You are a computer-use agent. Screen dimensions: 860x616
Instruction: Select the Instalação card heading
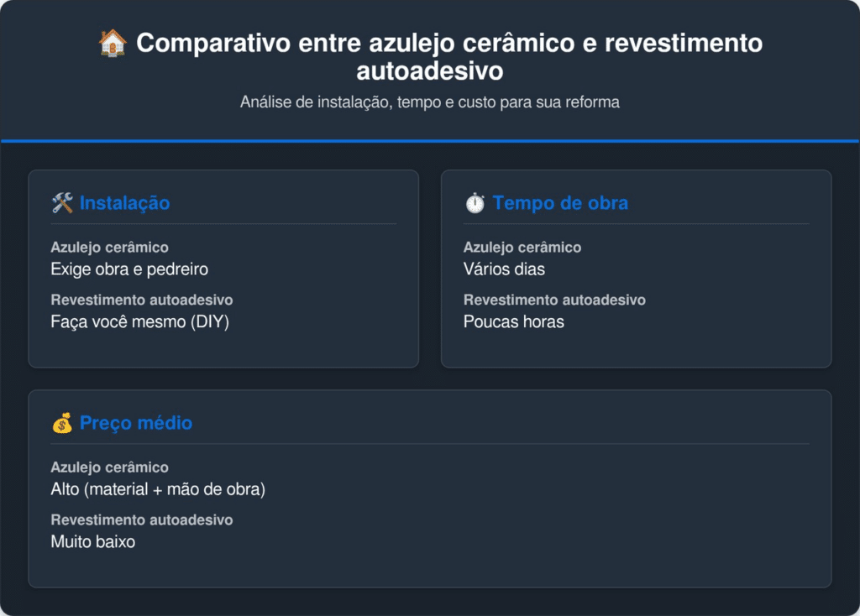pos(124,203)
